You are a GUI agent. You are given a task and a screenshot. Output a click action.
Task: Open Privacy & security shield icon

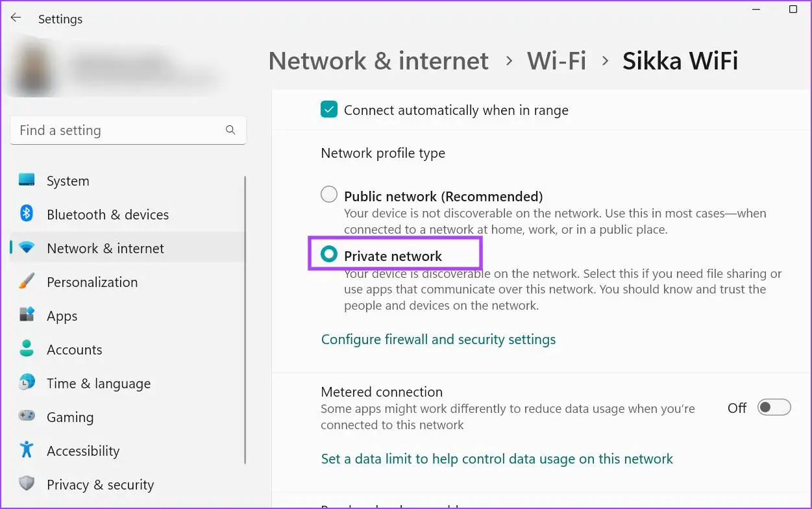(27, 484)
